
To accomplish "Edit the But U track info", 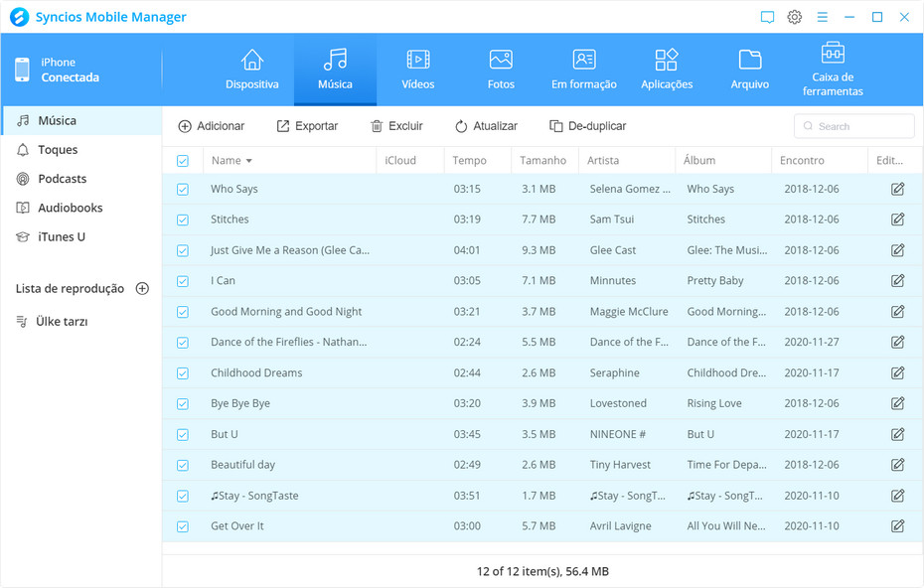I will (897, 434).
